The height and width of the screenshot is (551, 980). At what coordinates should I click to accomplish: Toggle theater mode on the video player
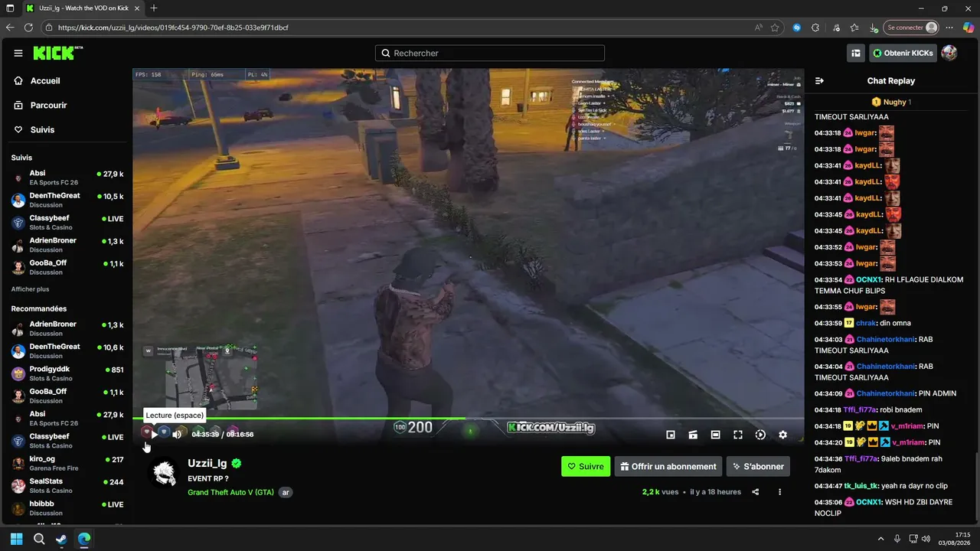click(x=715, y=435)
